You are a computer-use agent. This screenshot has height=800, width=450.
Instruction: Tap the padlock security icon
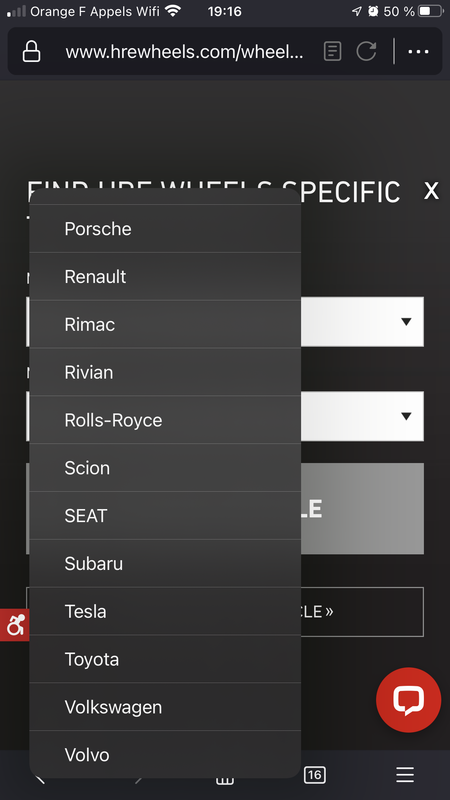[x=32, y=52]
